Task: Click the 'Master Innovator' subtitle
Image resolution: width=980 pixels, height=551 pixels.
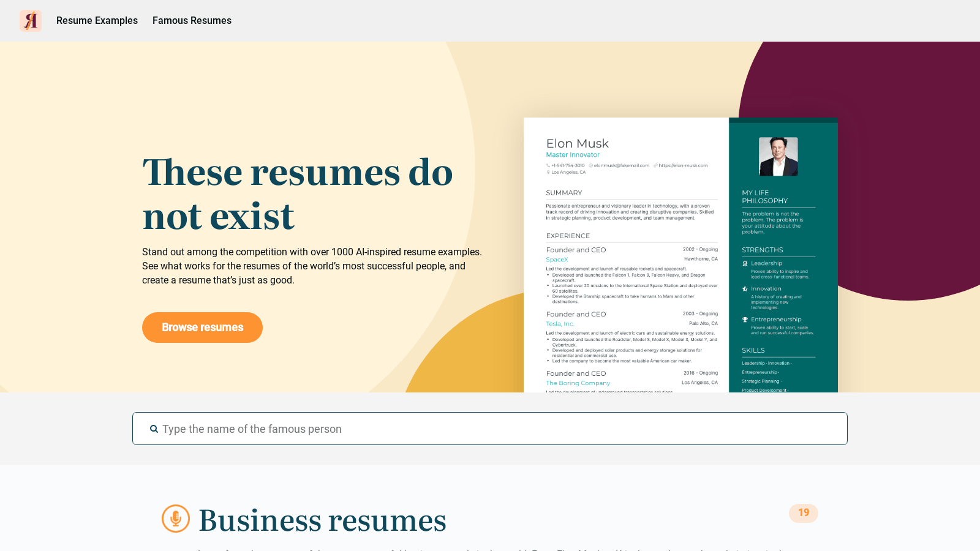Action: [573, 155]
